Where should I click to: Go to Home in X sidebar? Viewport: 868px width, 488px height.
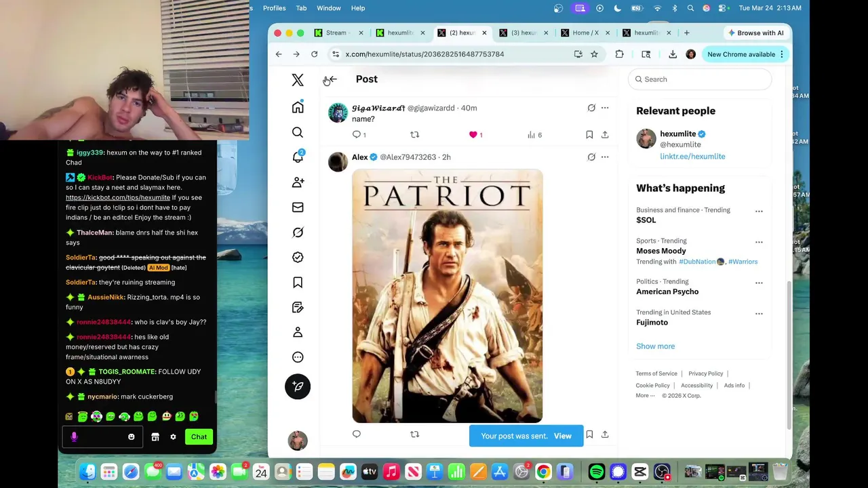[x=298, y=107]
